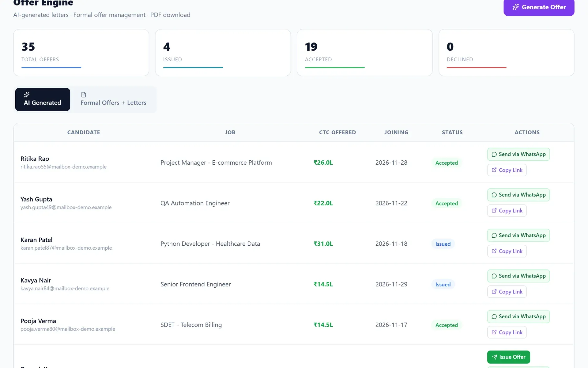Image resolution: width=588 pixels, height=368 pixels.
Task: Click job SDET - Telecom Billing
Action: (x=191, y=325)
